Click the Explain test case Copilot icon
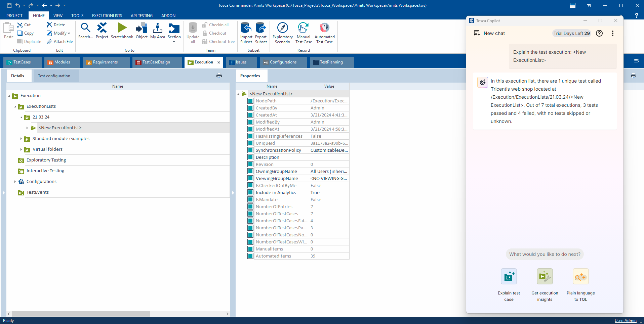The height and width of the screenshot is (324, 644). [509, 277]
